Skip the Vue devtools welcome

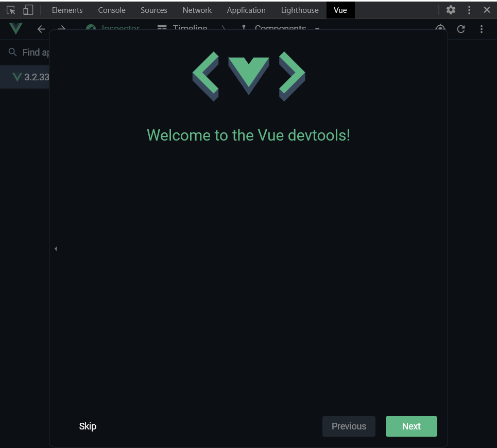point(88,426)
